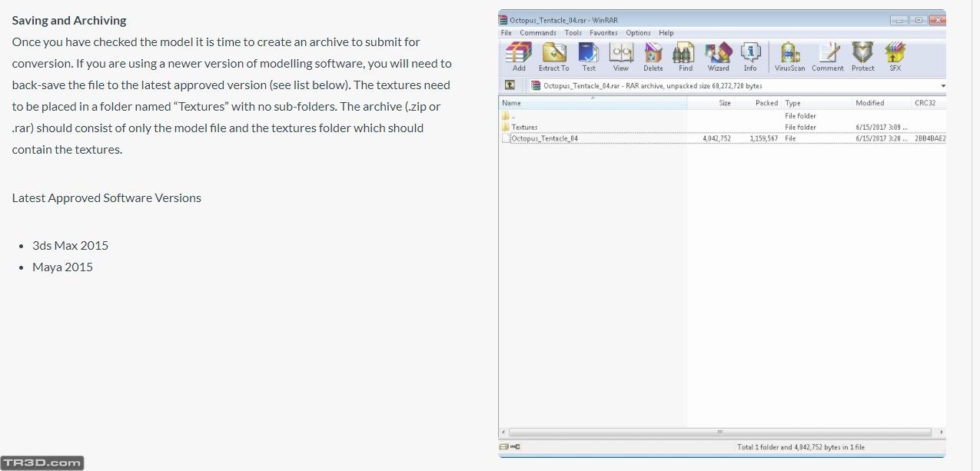Screen dimensions: 980x471
Task: Open the View file tool
Action: pos(621,55)
